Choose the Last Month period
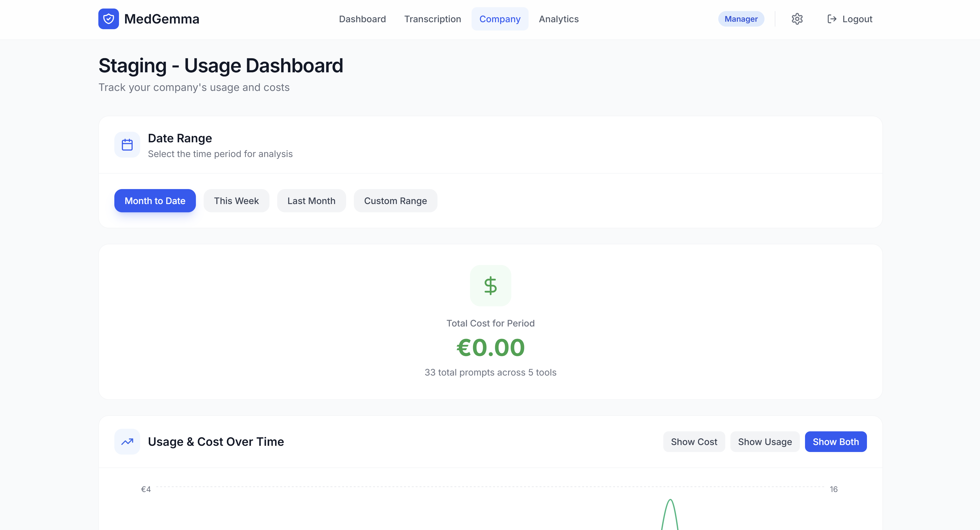The height and width of the screenshot is (530, 980). point(311,201)
